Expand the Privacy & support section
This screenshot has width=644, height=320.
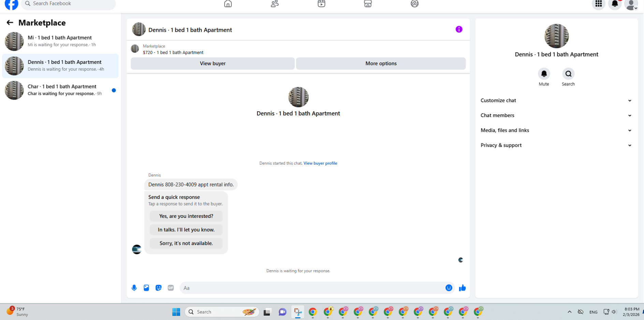[x=556, y=145]
